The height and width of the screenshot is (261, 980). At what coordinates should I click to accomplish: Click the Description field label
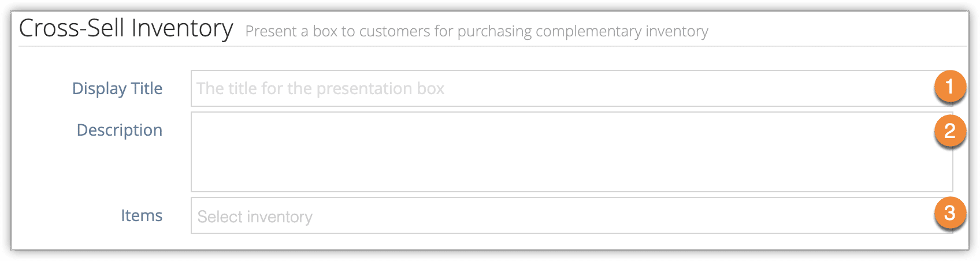click(120, 130)
